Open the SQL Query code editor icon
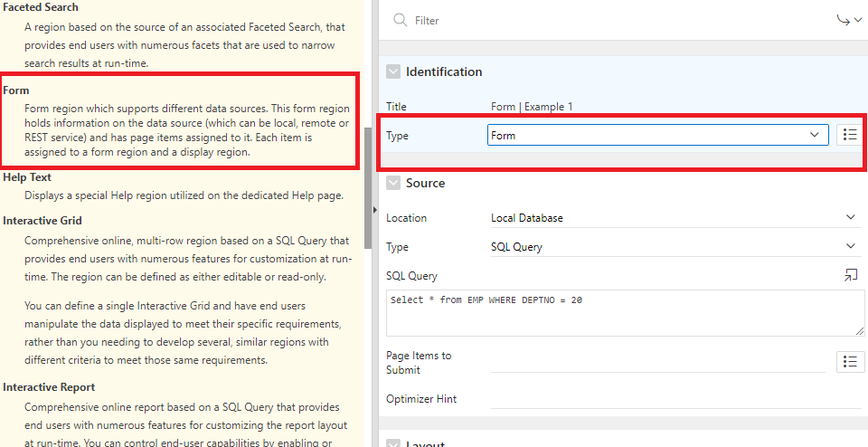The image size is (868, 447). tap(850, 276)
